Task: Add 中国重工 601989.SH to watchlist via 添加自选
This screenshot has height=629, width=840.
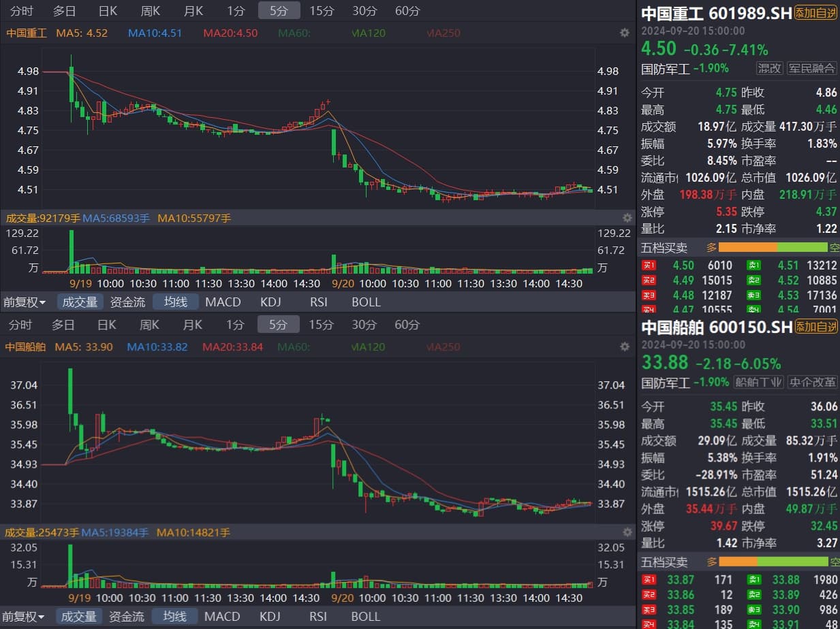Action: tap(816, 13)
